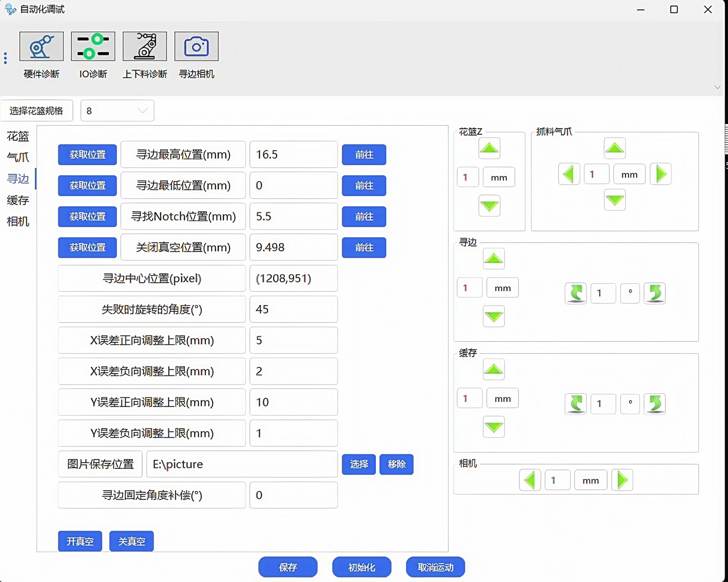The image size is (728, 582).
Task: Switch to the 缓存 side tab
Action: 18,200
